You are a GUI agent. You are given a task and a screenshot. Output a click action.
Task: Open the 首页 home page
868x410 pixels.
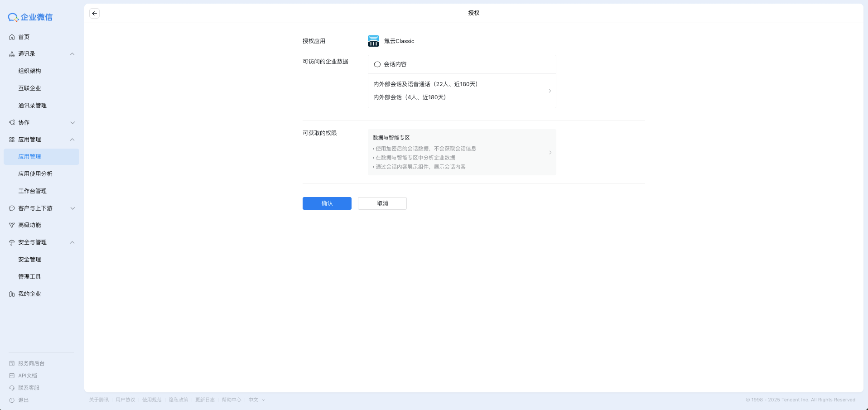(x=24, y=37)
